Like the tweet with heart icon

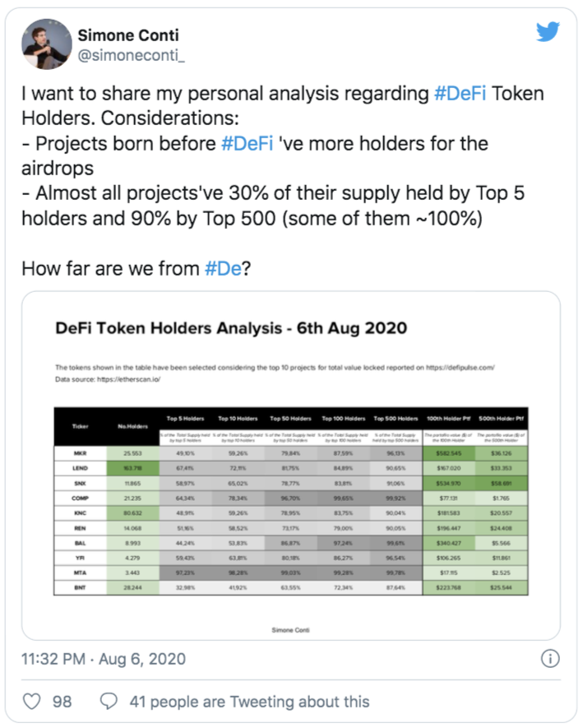(x=31, y=701)
